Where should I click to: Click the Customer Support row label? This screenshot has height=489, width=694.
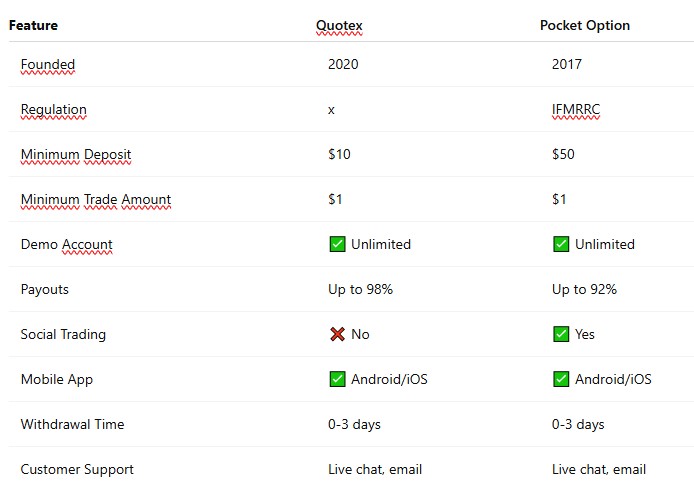tap(77, 470)
